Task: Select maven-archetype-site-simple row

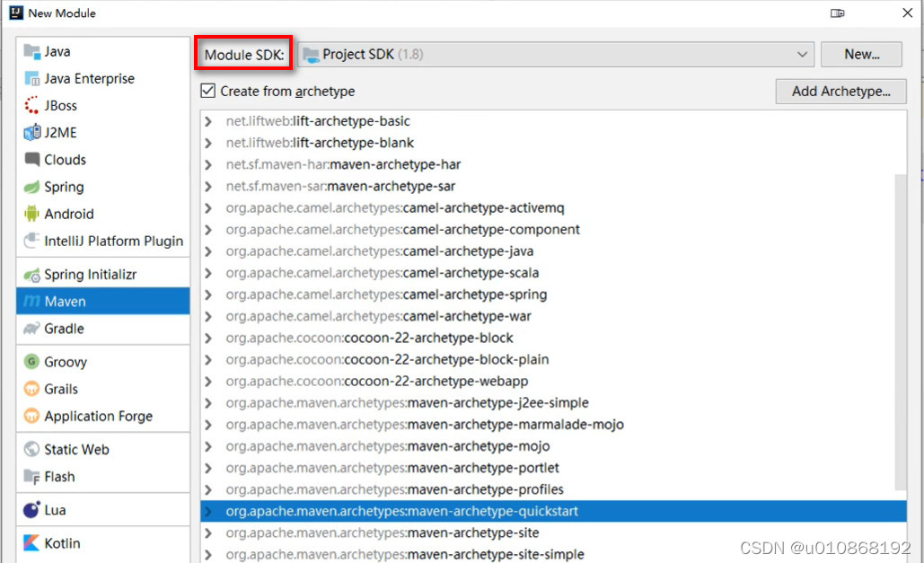Action: coord(553,554)
